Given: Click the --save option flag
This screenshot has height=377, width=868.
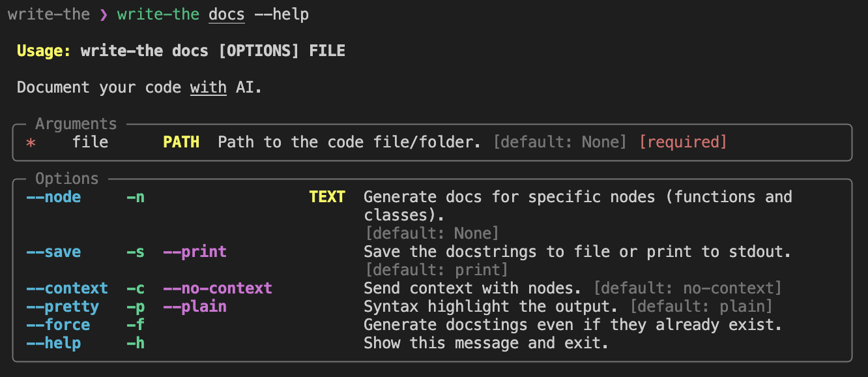Looking at the screenshot, I should (53, 252).
